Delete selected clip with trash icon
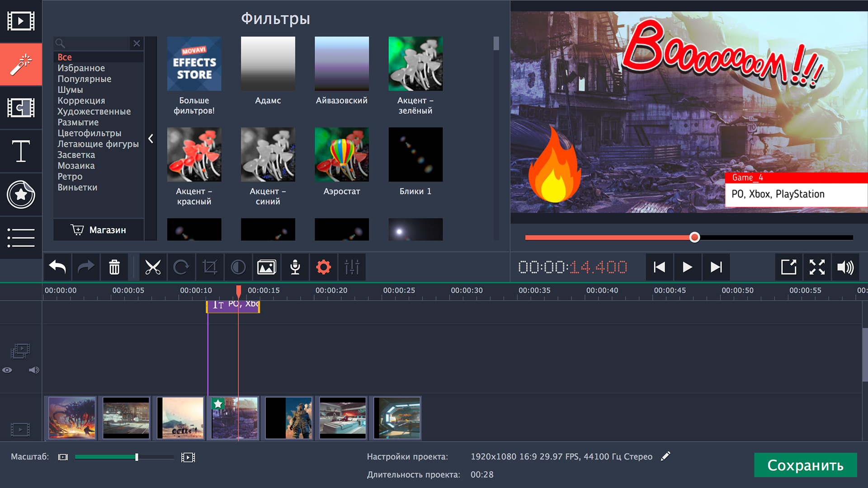 click(114, 267)
